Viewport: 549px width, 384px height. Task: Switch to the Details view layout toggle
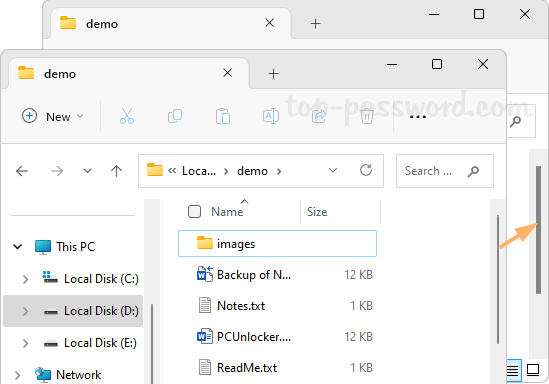(512, 370)
